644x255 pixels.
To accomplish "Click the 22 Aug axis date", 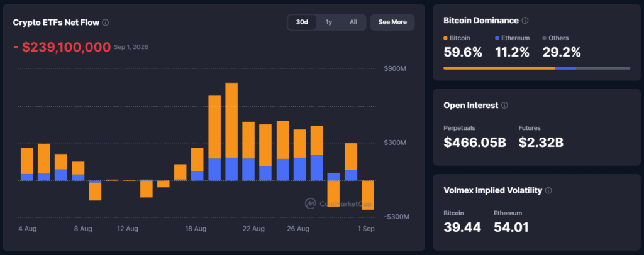I will (253, 229).
